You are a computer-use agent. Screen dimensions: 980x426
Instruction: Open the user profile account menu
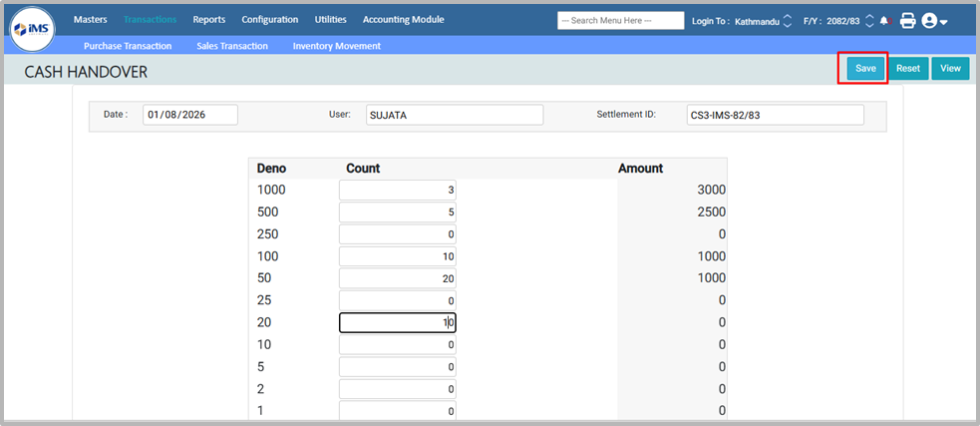pyautogui.click(x=934, y=20)
